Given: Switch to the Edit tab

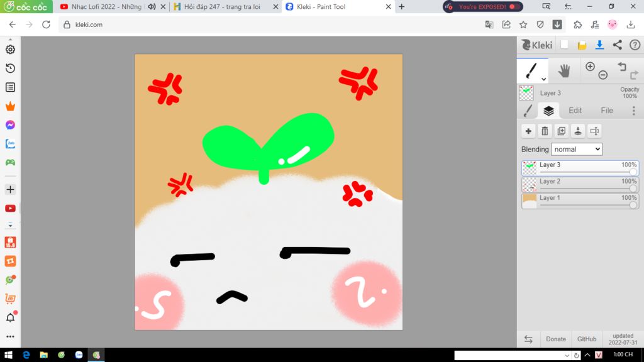Looking at the screenshot, I should click(x=575, y=111).
